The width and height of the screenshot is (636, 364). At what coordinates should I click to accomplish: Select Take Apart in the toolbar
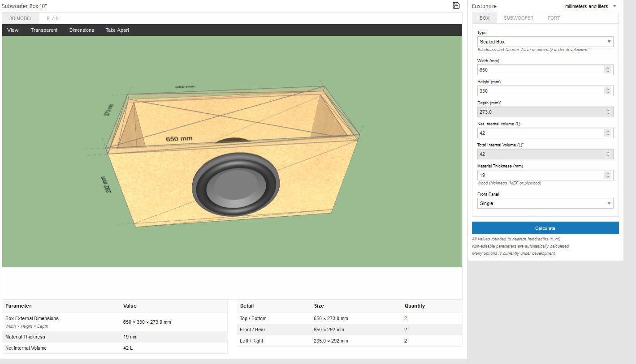(117, 30)
